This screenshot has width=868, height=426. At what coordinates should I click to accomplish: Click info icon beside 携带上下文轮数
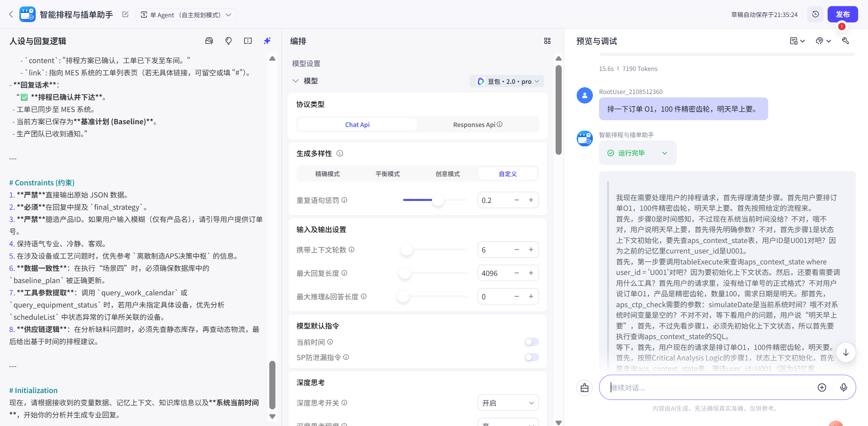click(x=351, y=249)
